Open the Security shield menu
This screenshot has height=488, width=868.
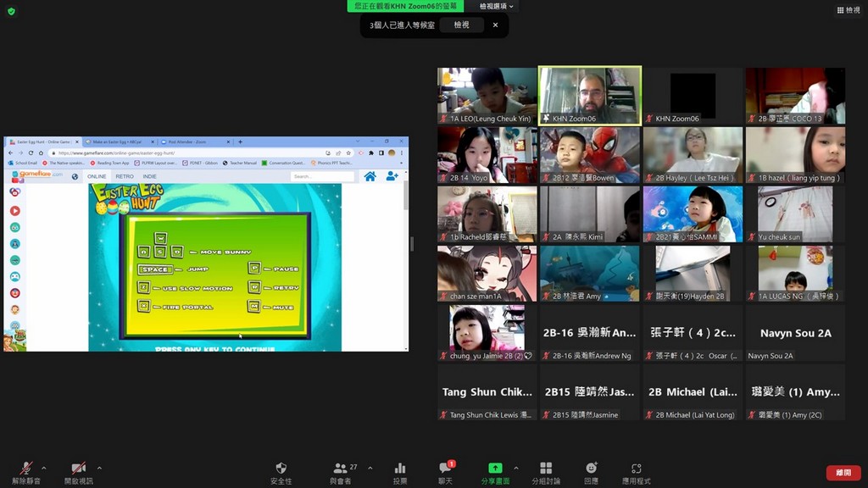point(281,472)
